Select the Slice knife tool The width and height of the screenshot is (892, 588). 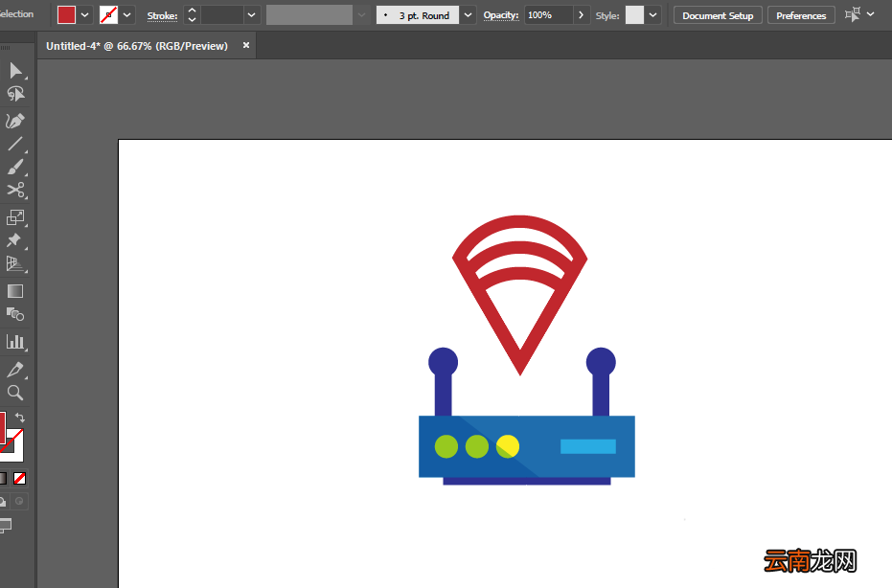coord(15,370)
